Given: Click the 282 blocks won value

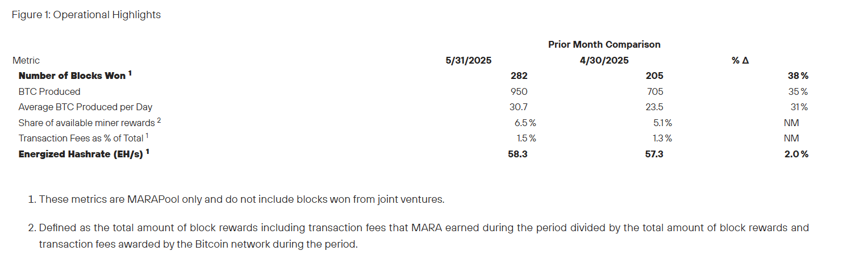Looking at the screenshot, I should coord(519,76).
